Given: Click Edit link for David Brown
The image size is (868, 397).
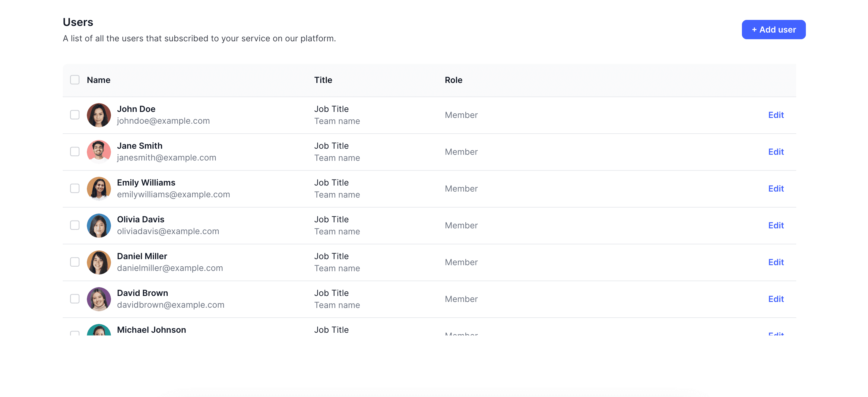Looking at the screenshot, I should coord(776,299).
